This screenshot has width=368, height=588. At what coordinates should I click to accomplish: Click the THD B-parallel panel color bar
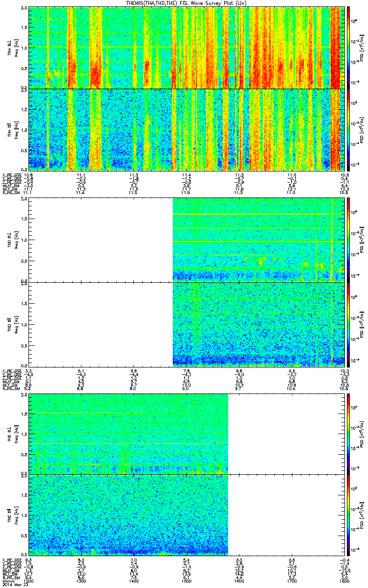pos(349,324)
